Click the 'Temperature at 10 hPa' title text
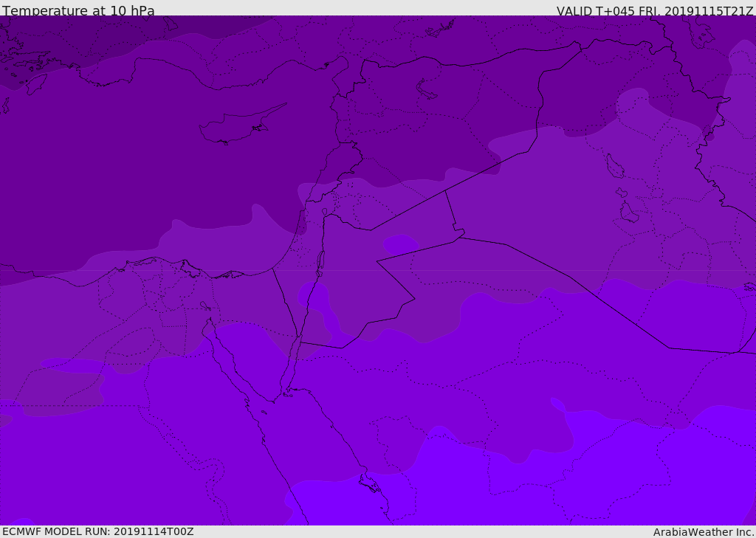This screenshot has height=538, width=756. pos(78,10)
